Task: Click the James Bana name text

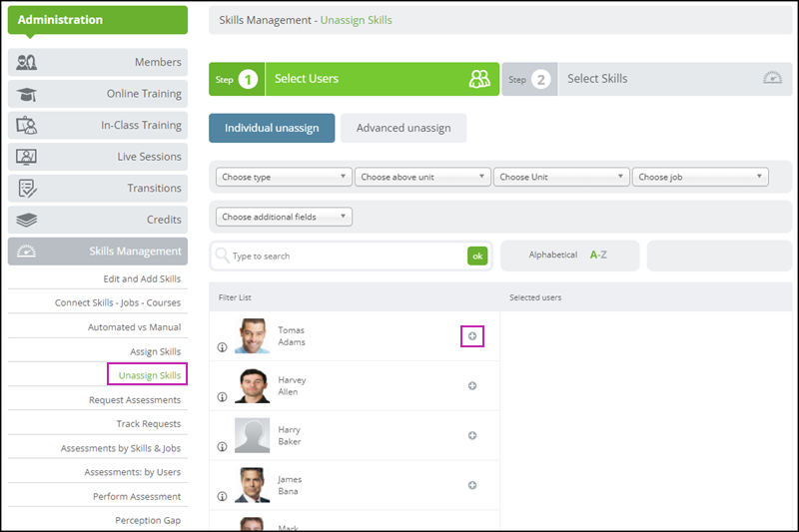Action: pyautogui.click(x=290, y=485)
